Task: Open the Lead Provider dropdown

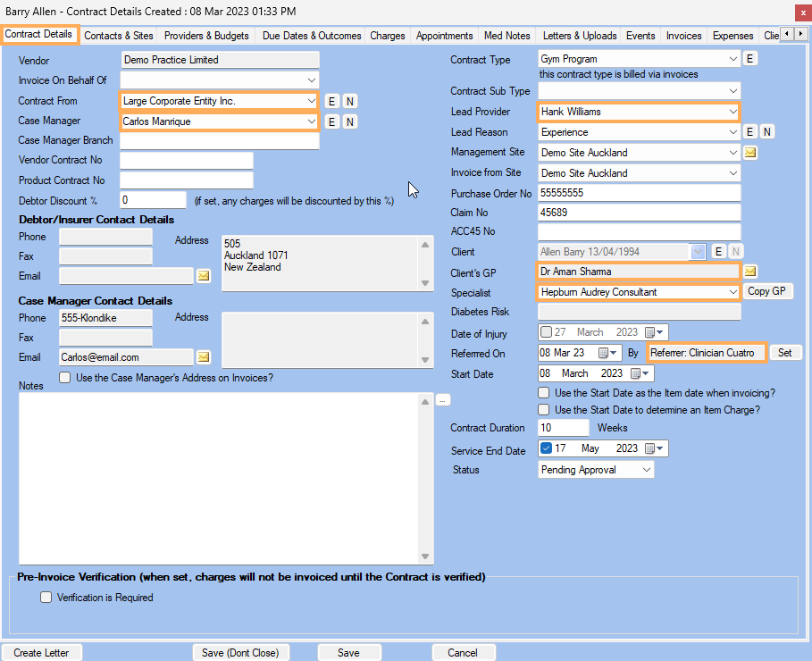Action: pos(732,112)
